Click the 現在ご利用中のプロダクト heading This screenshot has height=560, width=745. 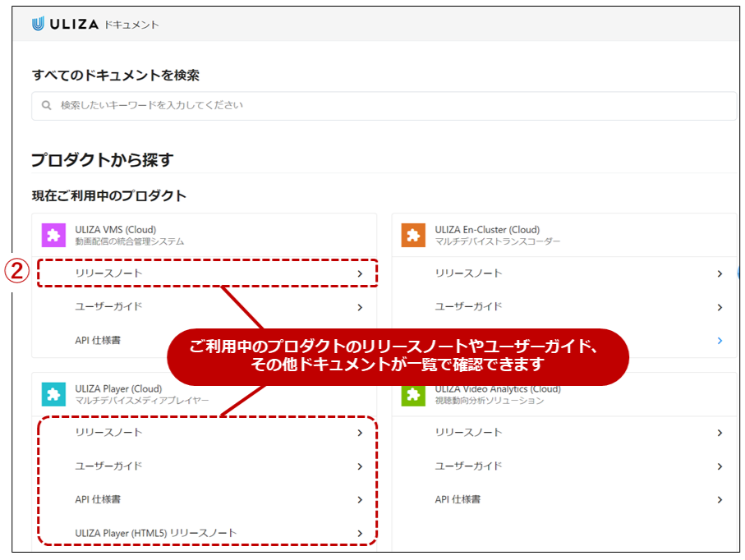(x=109, y=195)
